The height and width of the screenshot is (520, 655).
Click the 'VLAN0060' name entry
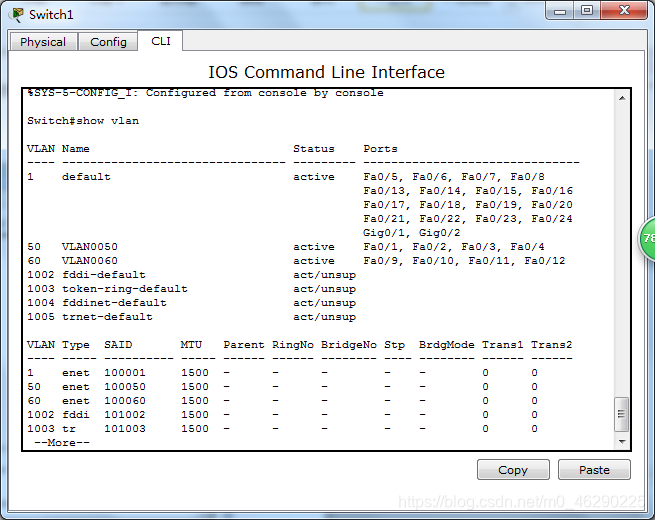point(90,261)
